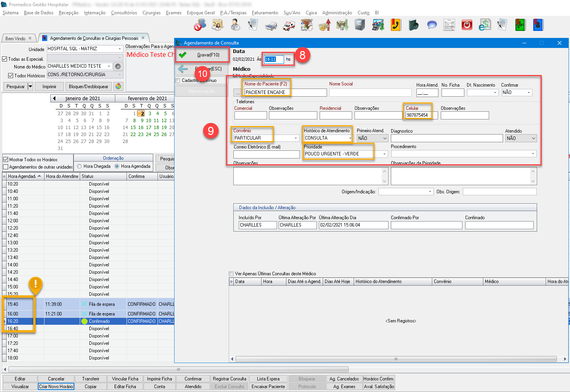
Task: Click the red power button icon
Action: tap(467, 25)
